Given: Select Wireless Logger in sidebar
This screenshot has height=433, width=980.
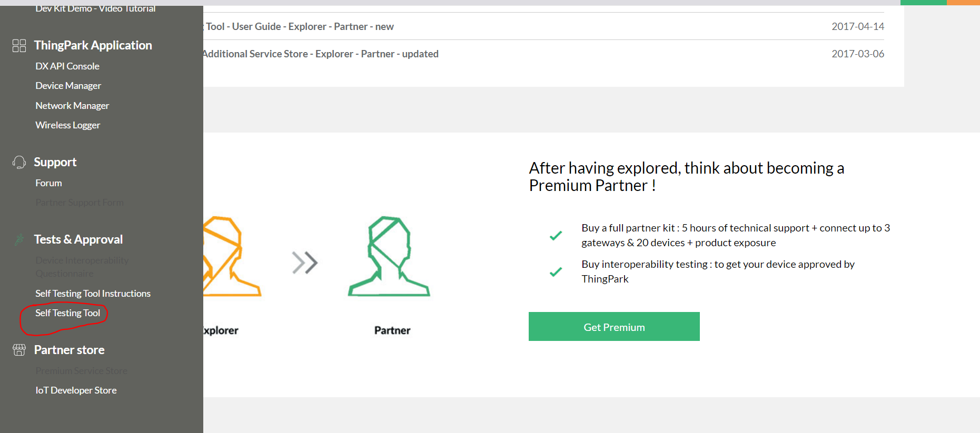Looking at the screenshot, I should 67,125.
